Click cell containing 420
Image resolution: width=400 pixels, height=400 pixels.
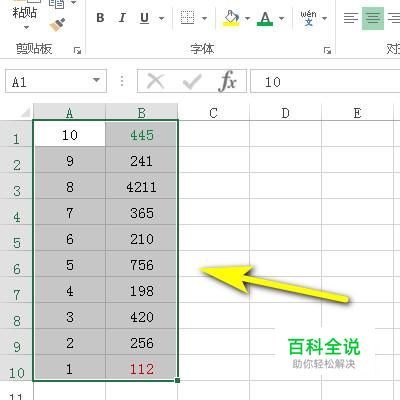click(142, 316)
